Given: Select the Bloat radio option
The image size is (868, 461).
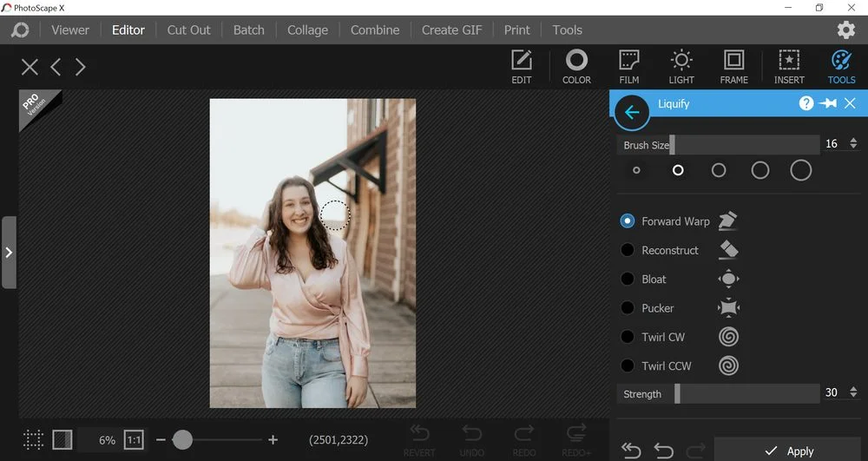Looking at the screenshot, I should [628, 279].
